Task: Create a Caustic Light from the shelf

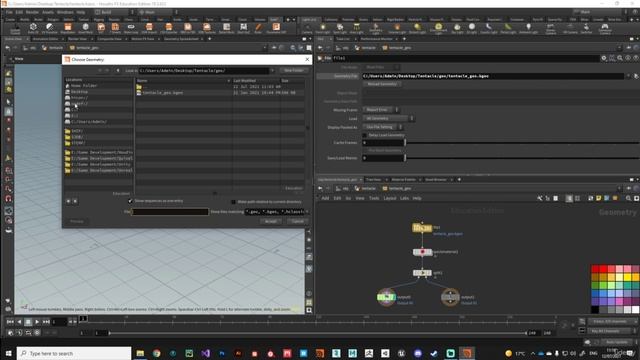Action: 489,28
